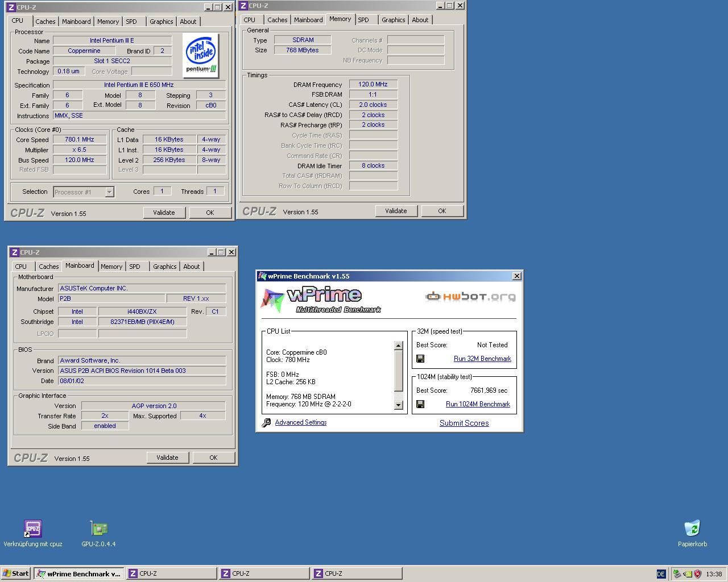Click Validate in the CPU tab window
Screen dimensions: 728x582
point(164,213)
